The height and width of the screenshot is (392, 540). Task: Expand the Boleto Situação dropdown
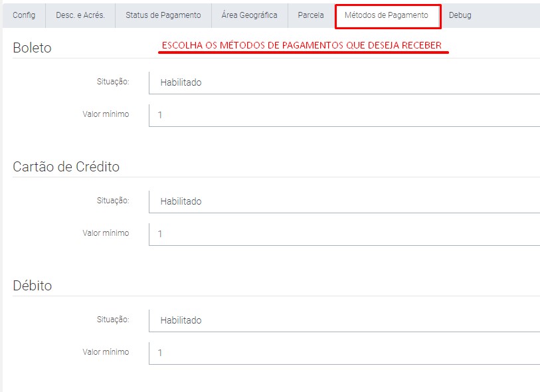click(344, 82)
